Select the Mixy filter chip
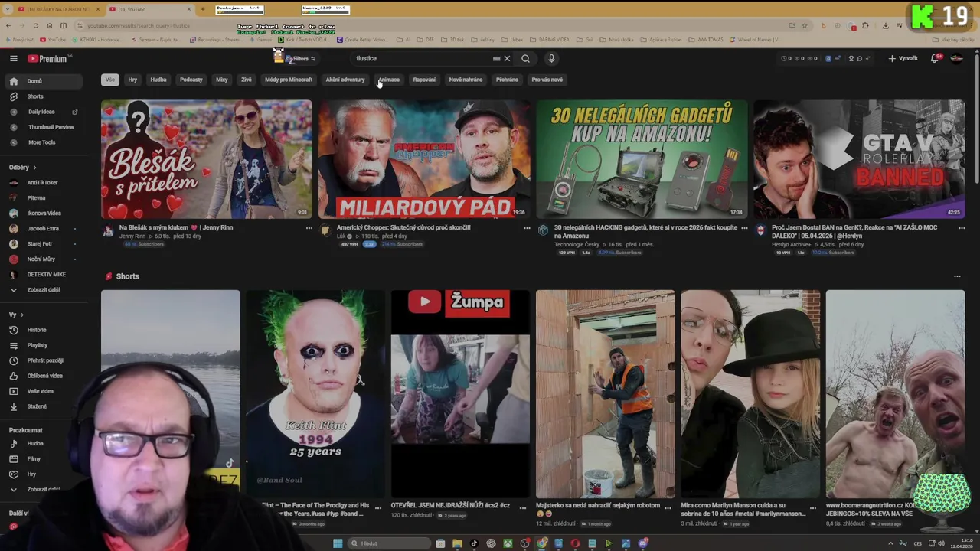 coord(221,80)
